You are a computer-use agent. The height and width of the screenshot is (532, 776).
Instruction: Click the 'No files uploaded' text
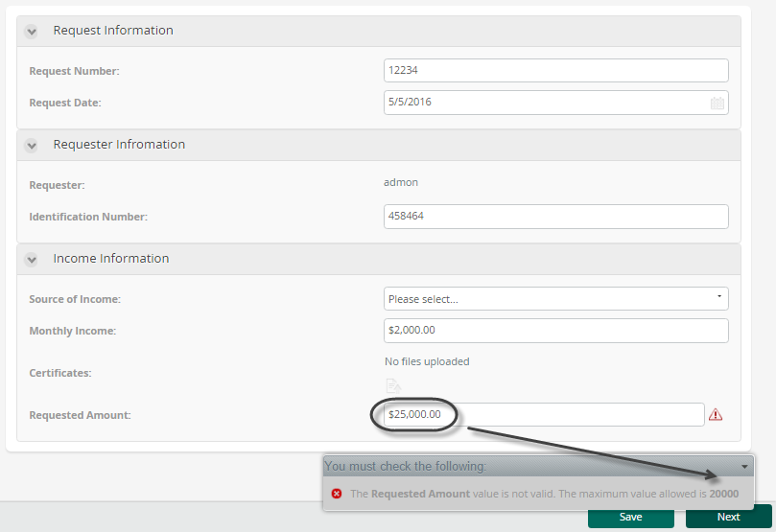427,361
